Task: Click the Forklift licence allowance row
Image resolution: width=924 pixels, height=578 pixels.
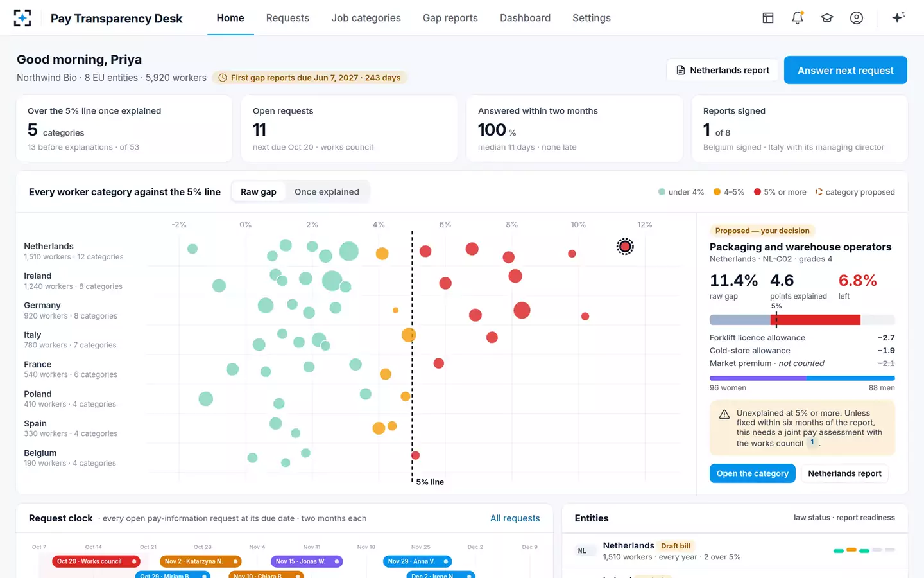Action: (802, 338)
